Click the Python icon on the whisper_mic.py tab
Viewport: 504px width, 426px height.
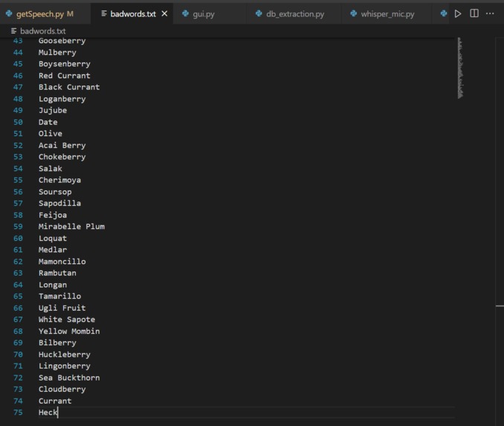(354, 13)
